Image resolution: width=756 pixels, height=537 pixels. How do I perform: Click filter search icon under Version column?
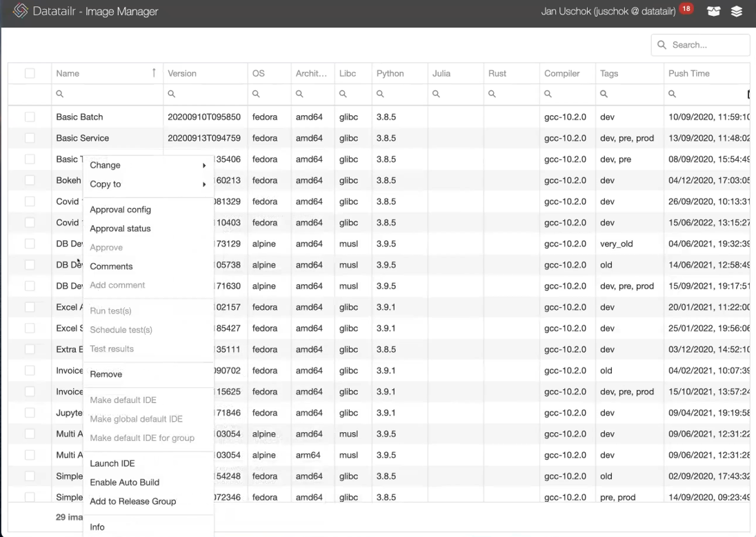pos(171,94)
